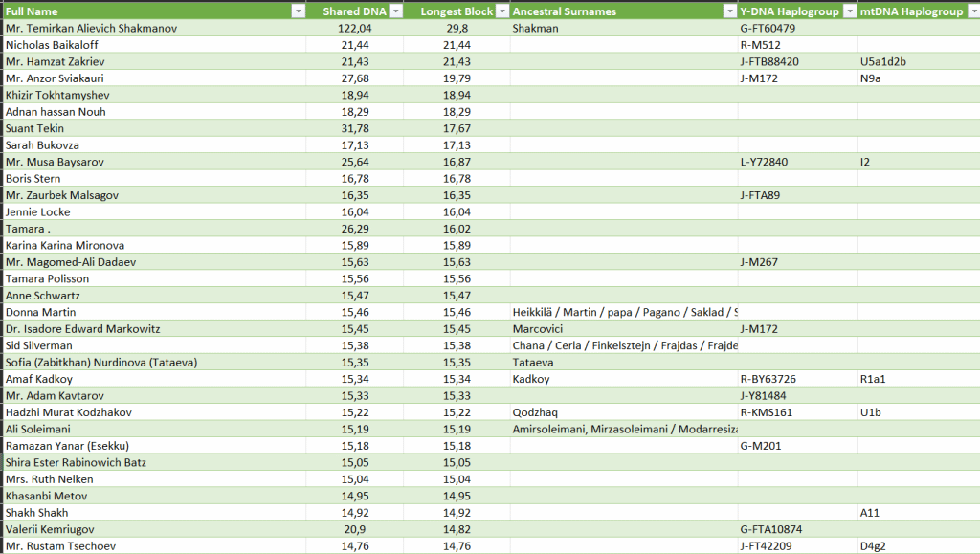Click the Shakman ancestral surname cell

[x=535, y=29]
